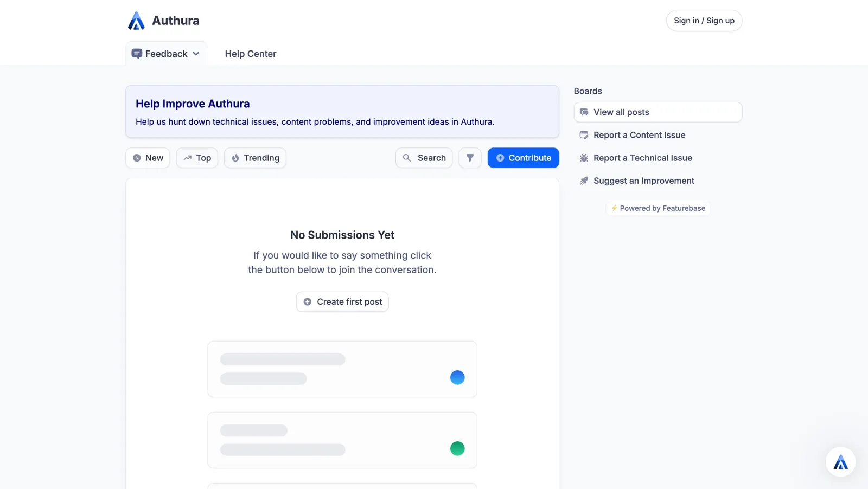
Task: Open the Feedback tab
Action: click(166, 54)
